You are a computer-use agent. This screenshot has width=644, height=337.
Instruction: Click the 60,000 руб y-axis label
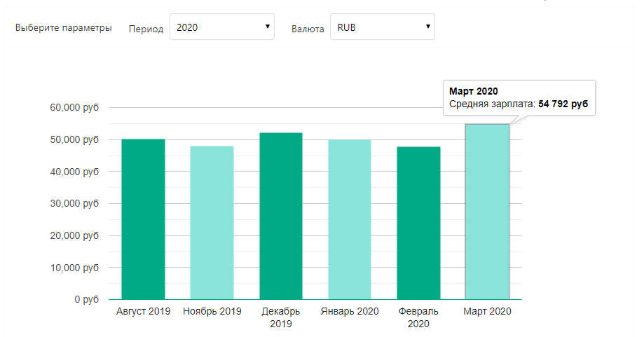pyautogui.click(x=74, y=108)
